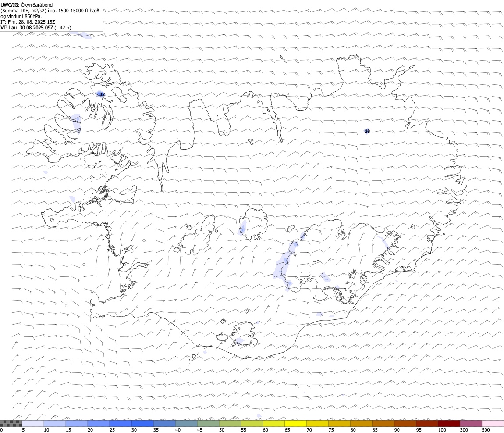Select the legend scale label "90"
Viewport: 504px width, 433px height.
397,430
